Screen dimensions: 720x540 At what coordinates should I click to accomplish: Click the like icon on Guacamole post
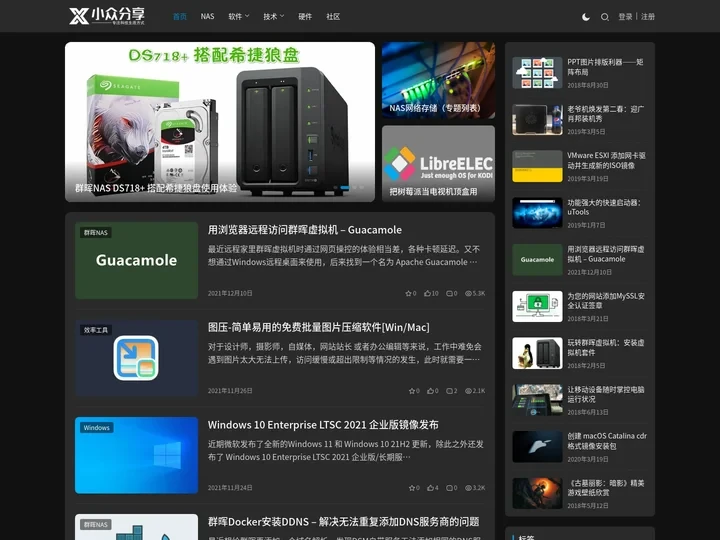[x=428, y=293]
